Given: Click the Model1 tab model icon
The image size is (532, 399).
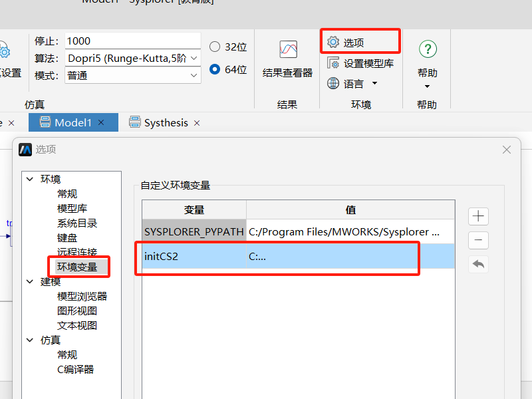Looking at the screenshot, I should 45,122.
